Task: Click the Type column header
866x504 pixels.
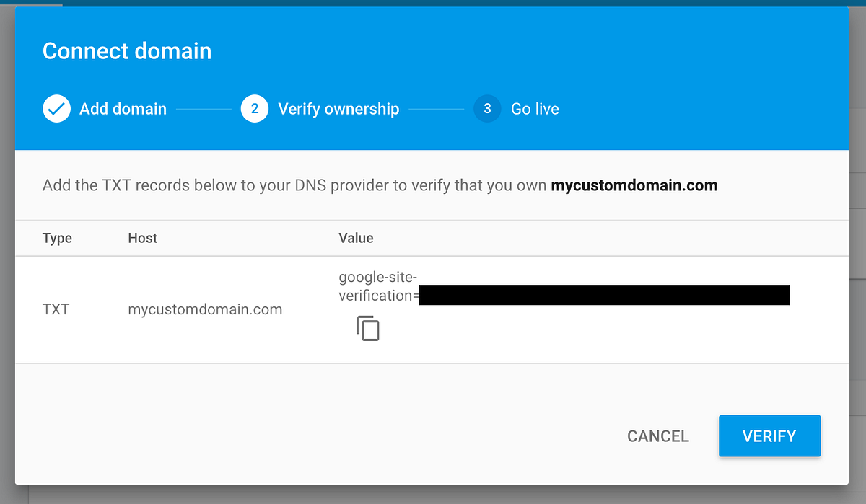Action: [x=57, y=238]
